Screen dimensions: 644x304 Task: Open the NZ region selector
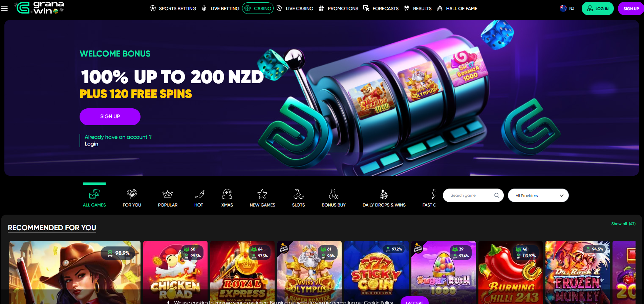tap(567, 8)
